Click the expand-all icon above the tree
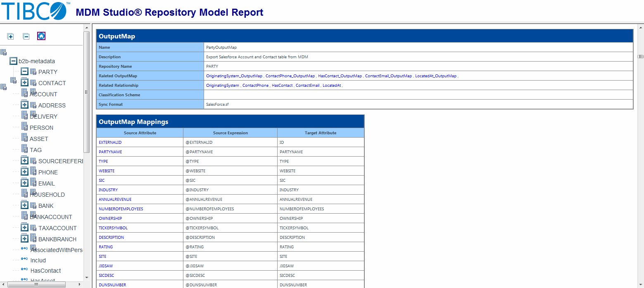 11,36
